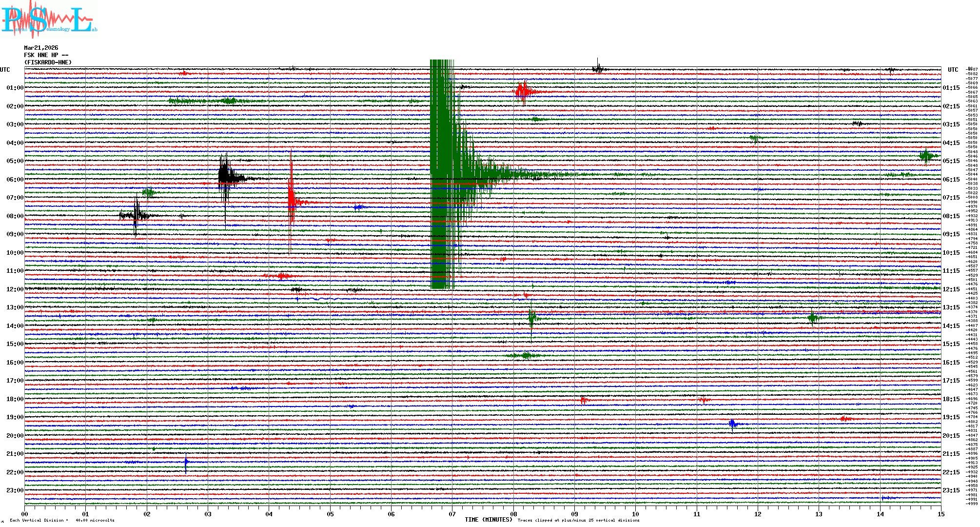The image size is (980, 527).
Task: Select the 23:00 hour label on left
Action: pyautogui.click(x=15, y=490)
